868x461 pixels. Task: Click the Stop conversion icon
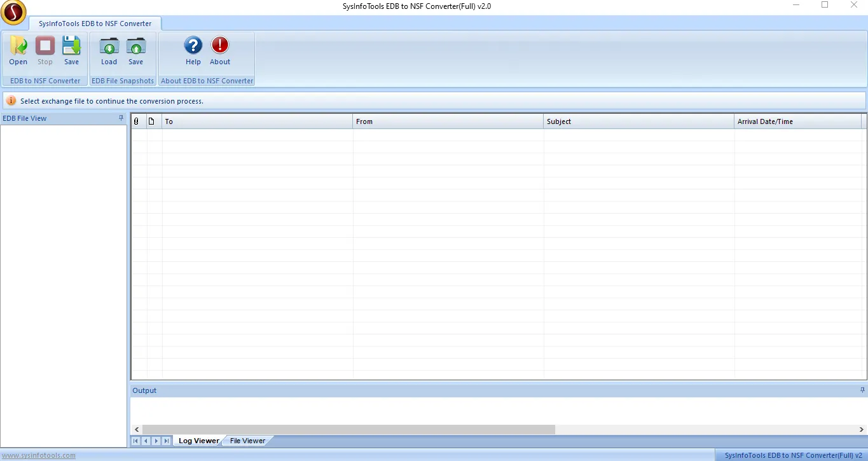click(x=45, y=47)
